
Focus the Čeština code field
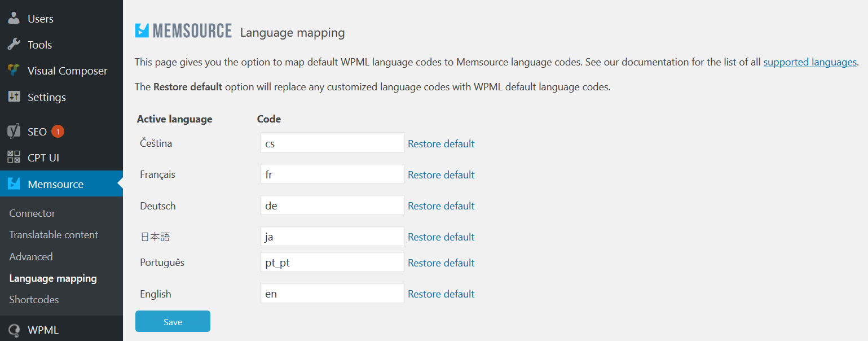tap(332, 143)
